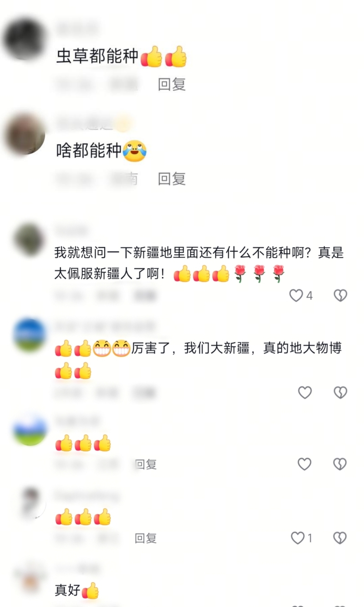Open avatar of 啥都能种 commenter
Viewport: 364px width, 607px height.
tap(25, 135)
